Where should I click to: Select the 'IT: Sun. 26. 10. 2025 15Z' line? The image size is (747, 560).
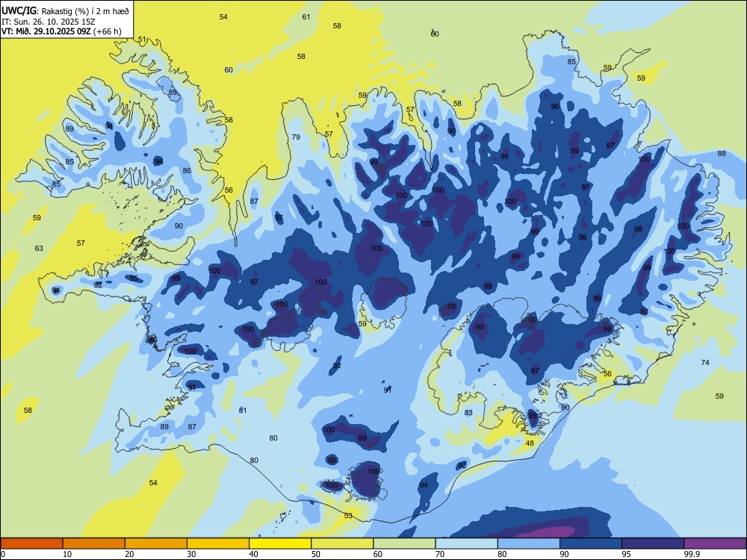click(x=49, y=22)
